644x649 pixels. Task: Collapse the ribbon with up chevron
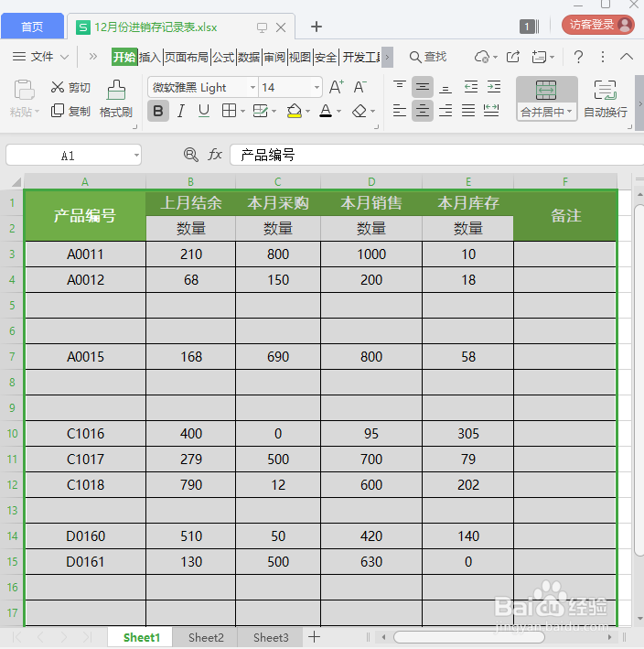point(627,57)
